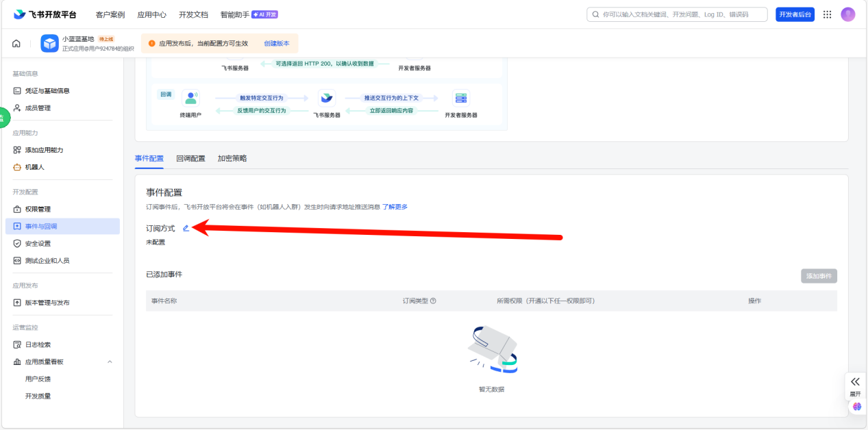Open the home page via house icon
The image size is (868, 430).
click(x=16, y=42)
